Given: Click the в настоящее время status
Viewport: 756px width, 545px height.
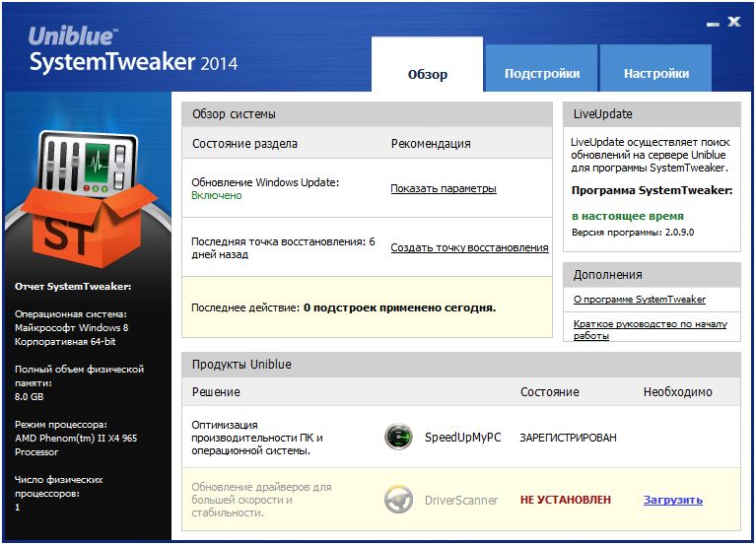Looking at the screenshot, I should click(x=627, y=217).
